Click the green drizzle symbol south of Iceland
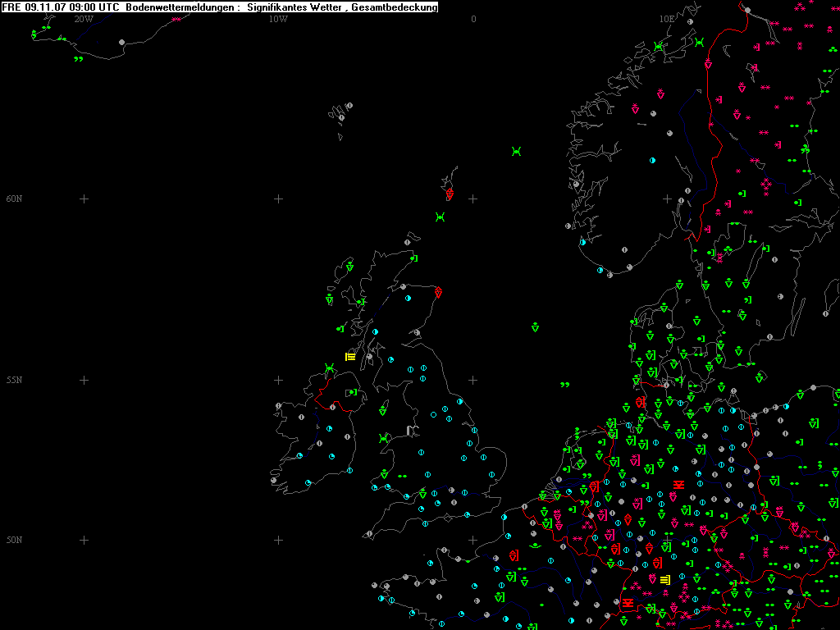840x630 pixels. coord(78,59)
